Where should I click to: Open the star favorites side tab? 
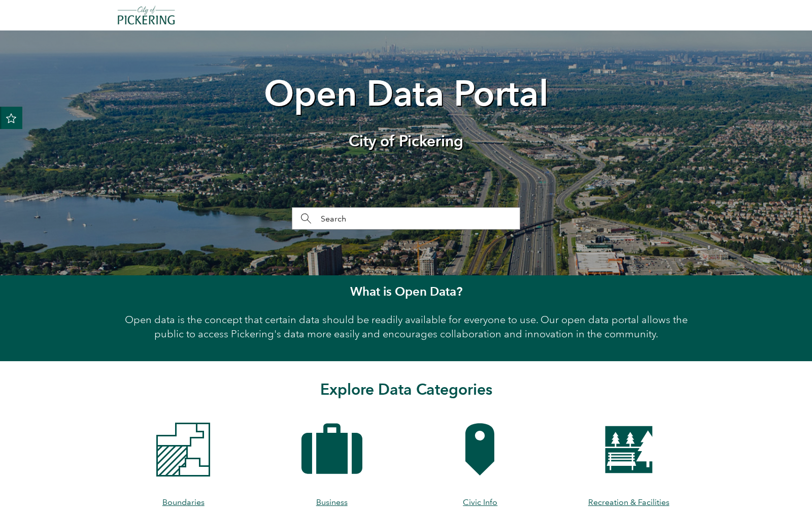(x=11, y=118)
